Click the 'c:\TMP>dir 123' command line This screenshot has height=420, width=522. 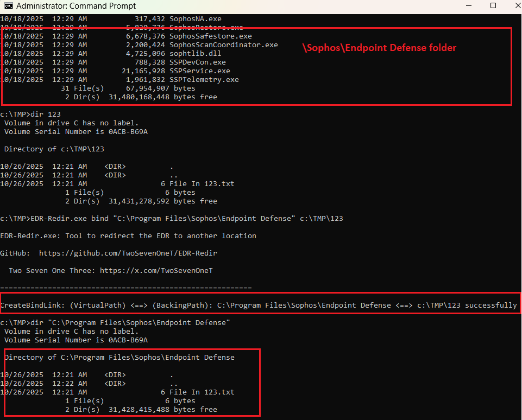30,114
